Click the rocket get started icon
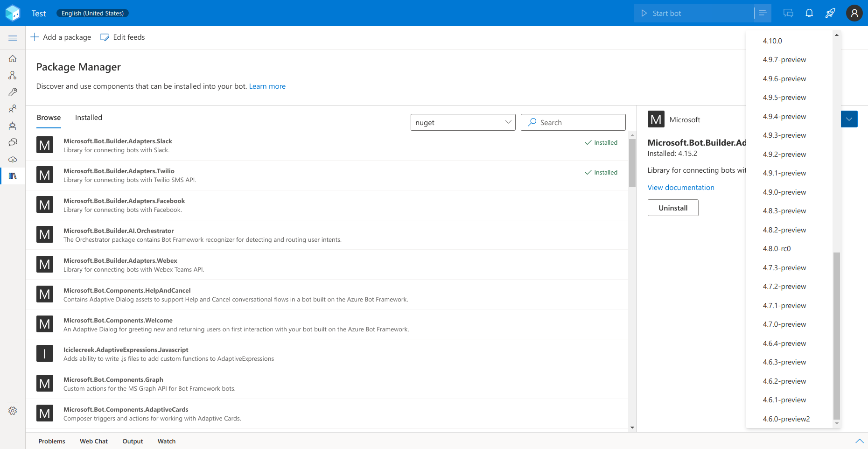 (x=830, y=13)
